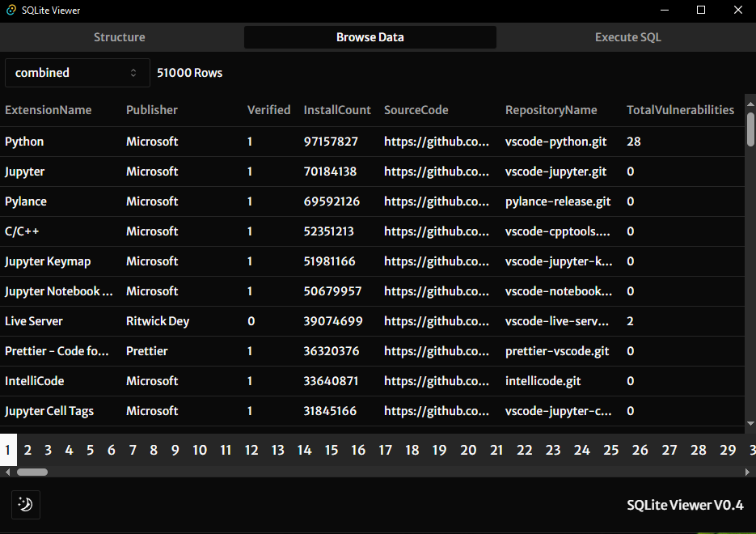
Task: Minimize the SQLite Viewer window
Action: tap(665, 11)
